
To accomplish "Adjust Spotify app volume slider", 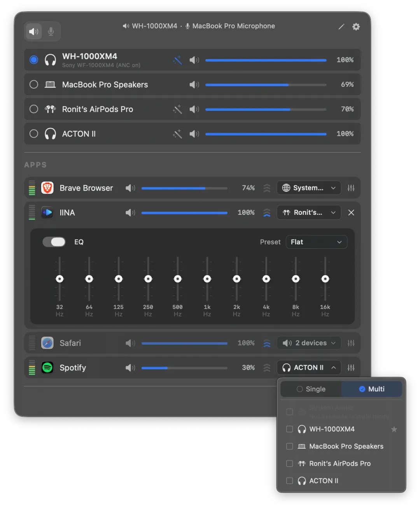I will pos(184,368).
